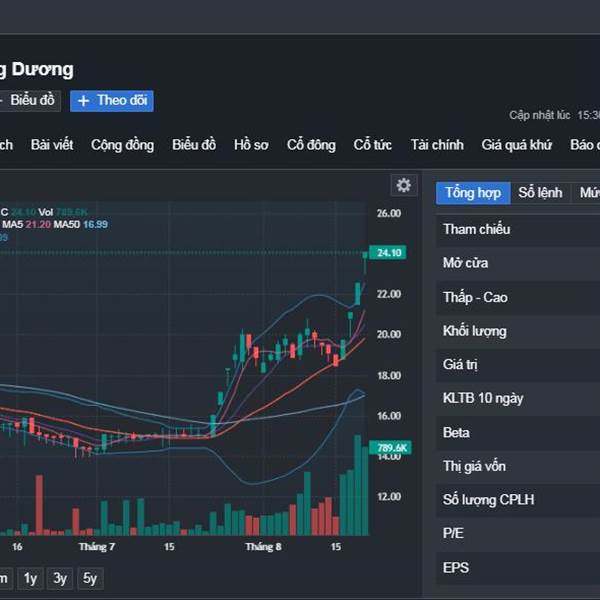Click the Theo dõi follow button
Image resolution: width=600 pixels, height=600 pixels.
(112, 101)
